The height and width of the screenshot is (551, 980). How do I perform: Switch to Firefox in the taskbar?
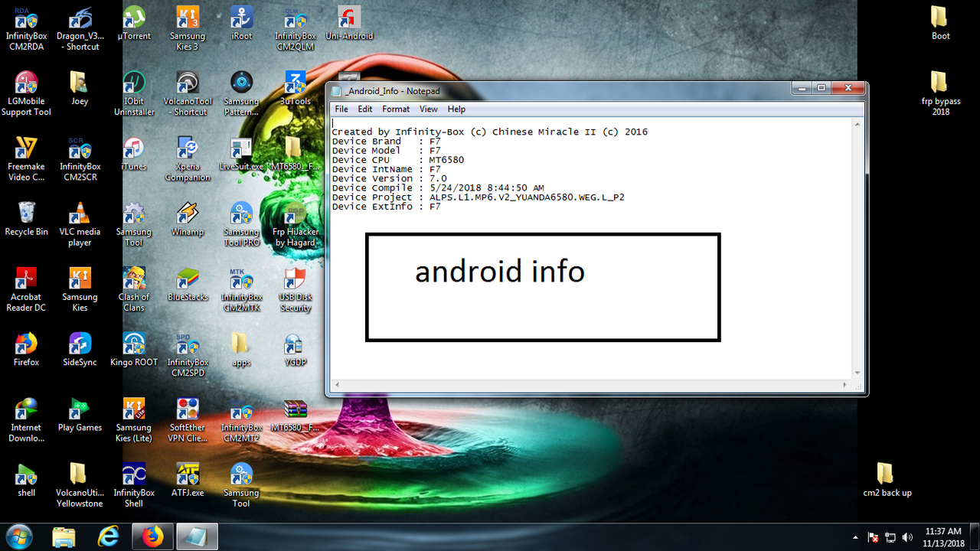153,537
